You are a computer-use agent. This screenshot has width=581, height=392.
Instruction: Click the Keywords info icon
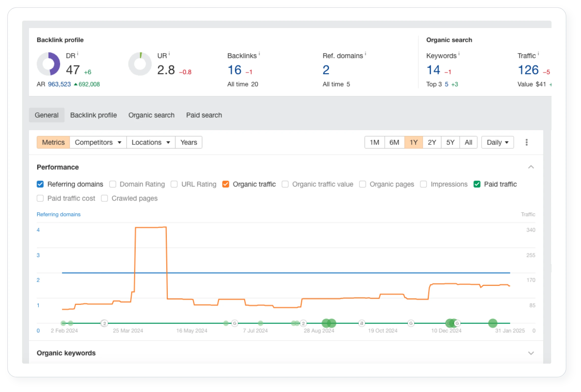(x=459, y=54)
